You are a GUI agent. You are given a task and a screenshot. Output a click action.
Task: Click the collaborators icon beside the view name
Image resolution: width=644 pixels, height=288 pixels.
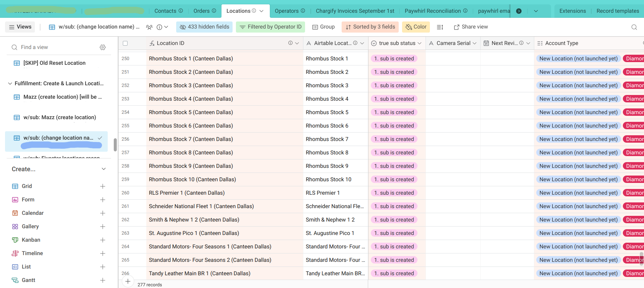click(149, 27)
